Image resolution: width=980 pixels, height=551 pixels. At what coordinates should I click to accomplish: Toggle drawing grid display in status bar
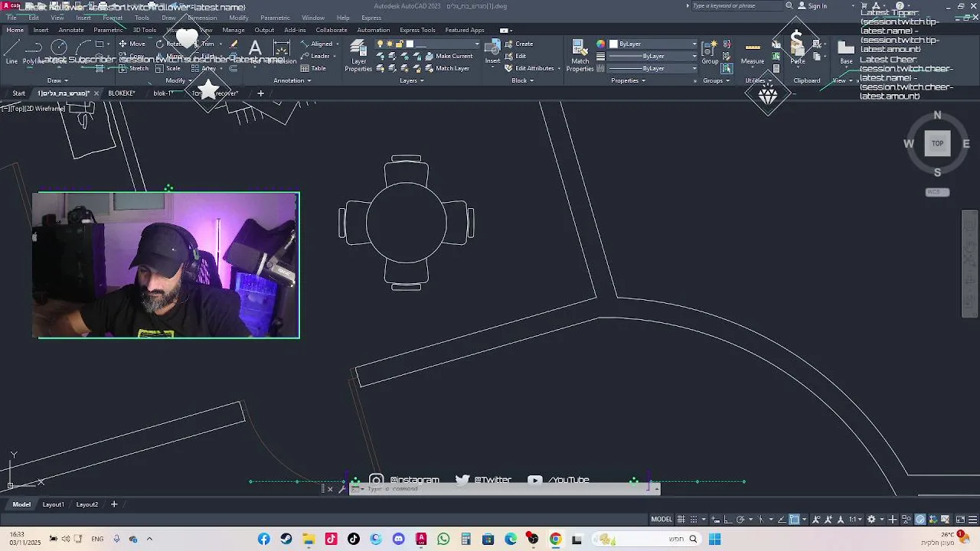point(681,520)
